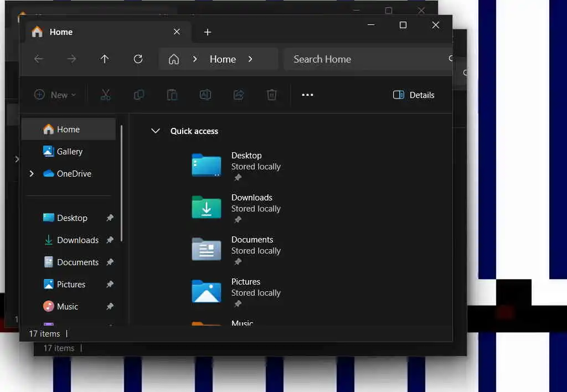
Task: Close the background File Explorer window
Action: tap(421, 11)
